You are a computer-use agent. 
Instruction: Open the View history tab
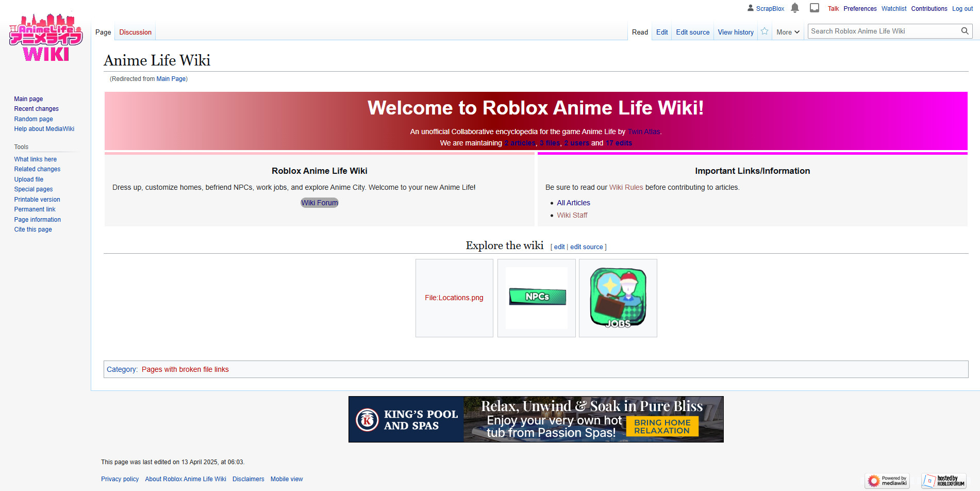click(x=736, y=32)
